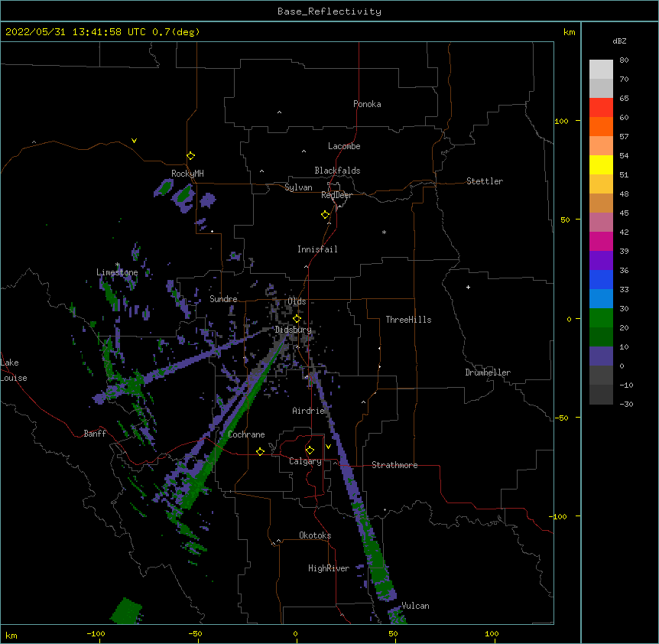This screenshot has width=659, height=644.
Task: Click the yellow marker near RockyMH
Action: (190, 156)
